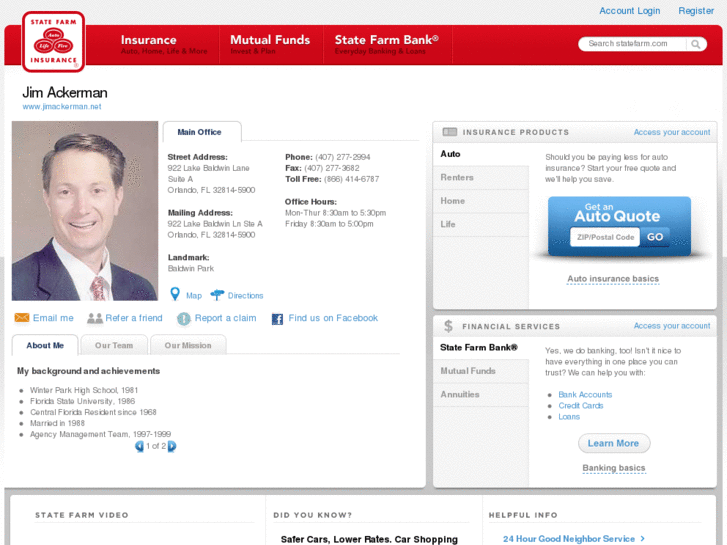Click phone number (407) 277-2994

click(x=343, y=157)
